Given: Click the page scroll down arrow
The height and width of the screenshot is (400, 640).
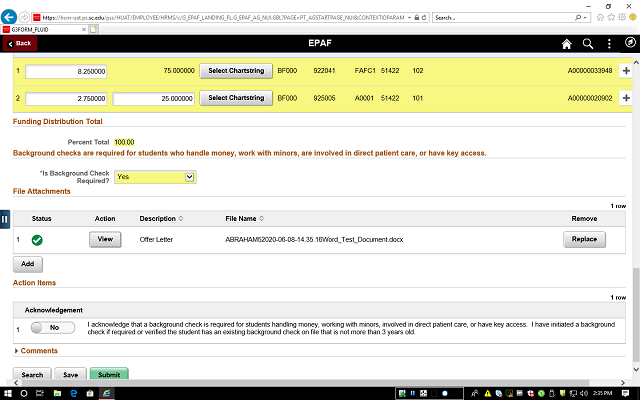Looking at the screenshot, I should coord(636,369).
